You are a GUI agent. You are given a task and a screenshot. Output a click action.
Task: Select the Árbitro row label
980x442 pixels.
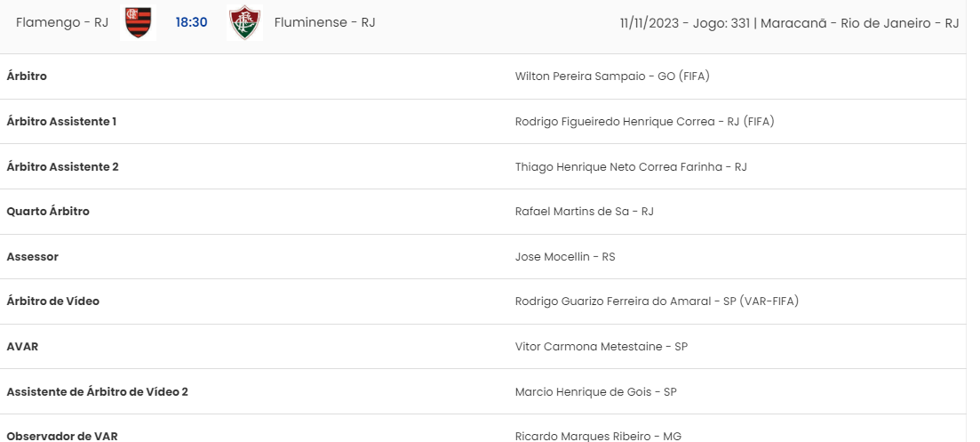point(27,76)
